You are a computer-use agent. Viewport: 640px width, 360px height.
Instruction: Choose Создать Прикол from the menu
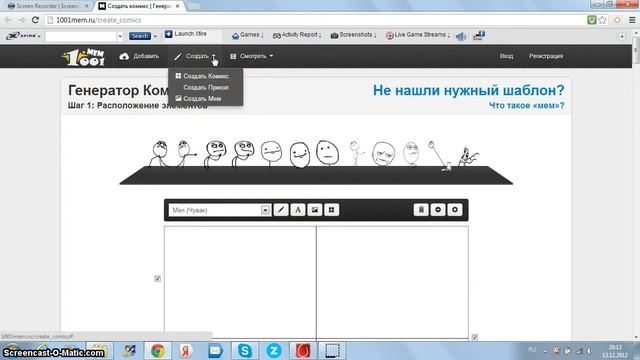coord(206,87)
